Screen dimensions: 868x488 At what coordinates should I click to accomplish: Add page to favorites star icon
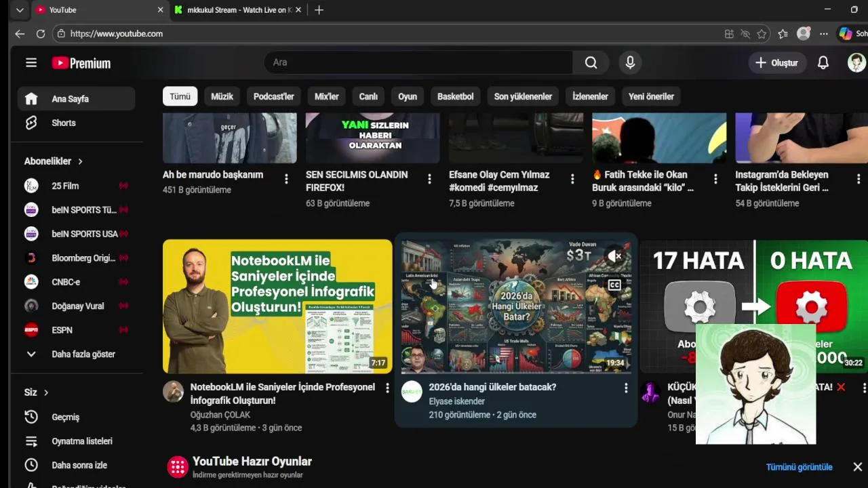762,34
